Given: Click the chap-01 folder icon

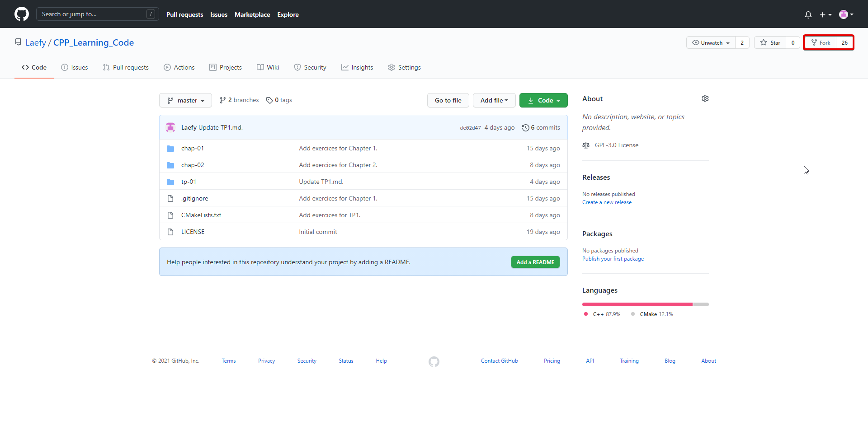Looking at the screenshot, I should [170, 148].
